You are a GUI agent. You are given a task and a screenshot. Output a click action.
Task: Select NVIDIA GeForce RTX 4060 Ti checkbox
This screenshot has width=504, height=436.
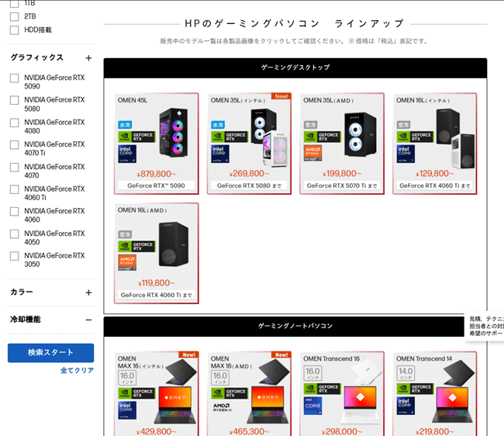coord(15,189)
